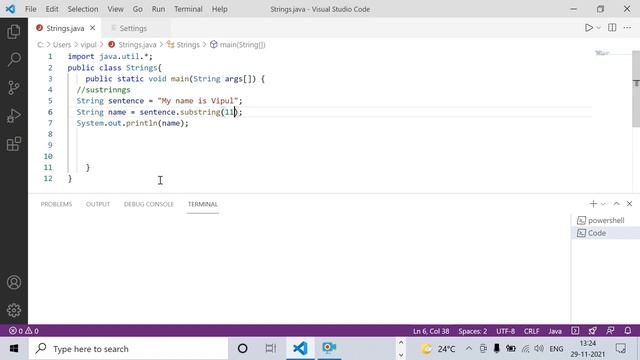Switch to the DEBUG CONSOLE tab

149,204
